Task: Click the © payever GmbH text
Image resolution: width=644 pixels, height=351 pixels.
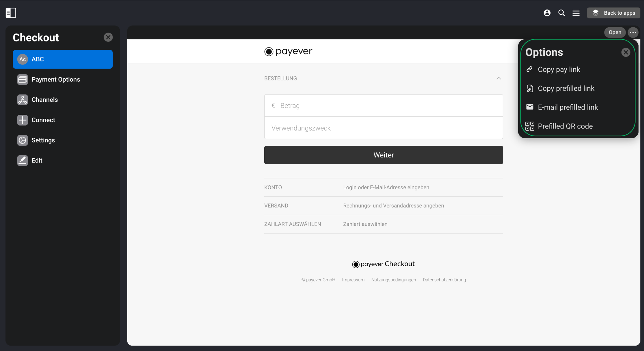Action: click(x=318, y=280)
